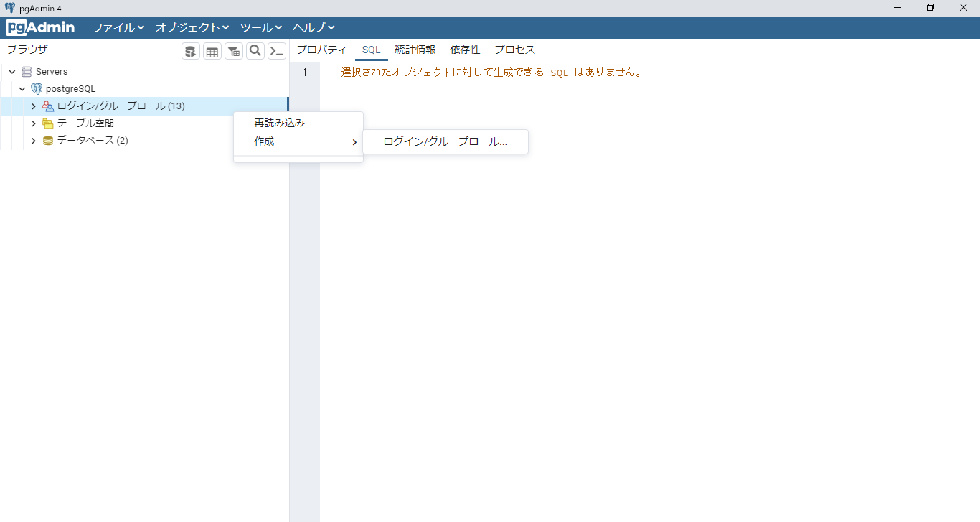Open the ヘルプ menu

[x=314, y=28]
